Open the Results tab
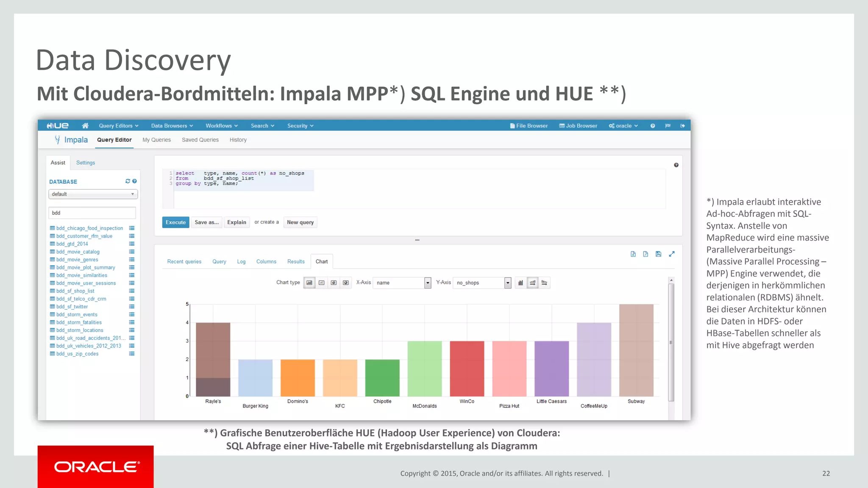 click(296, 261)
